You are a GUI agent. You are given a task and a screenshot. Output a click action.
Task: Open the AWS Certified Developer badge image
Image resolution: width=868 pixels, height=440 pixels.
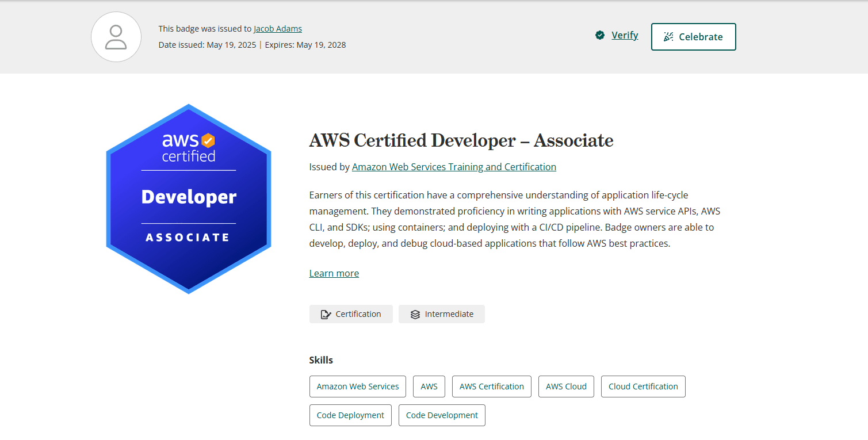(x=189, y=199)
